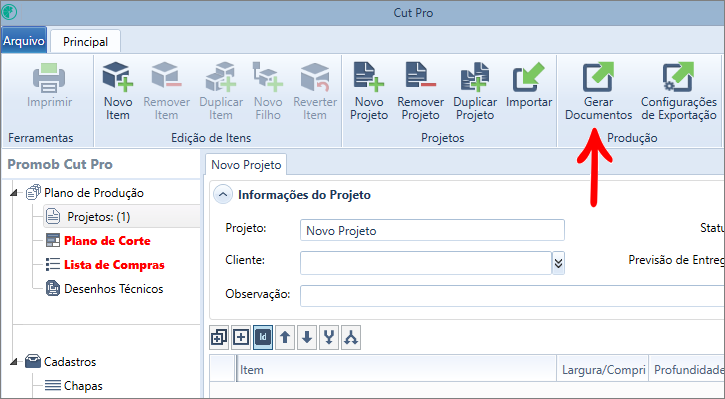Collapse the Plano de Produção tree node

pyautogui.click(x=15, y=193)
